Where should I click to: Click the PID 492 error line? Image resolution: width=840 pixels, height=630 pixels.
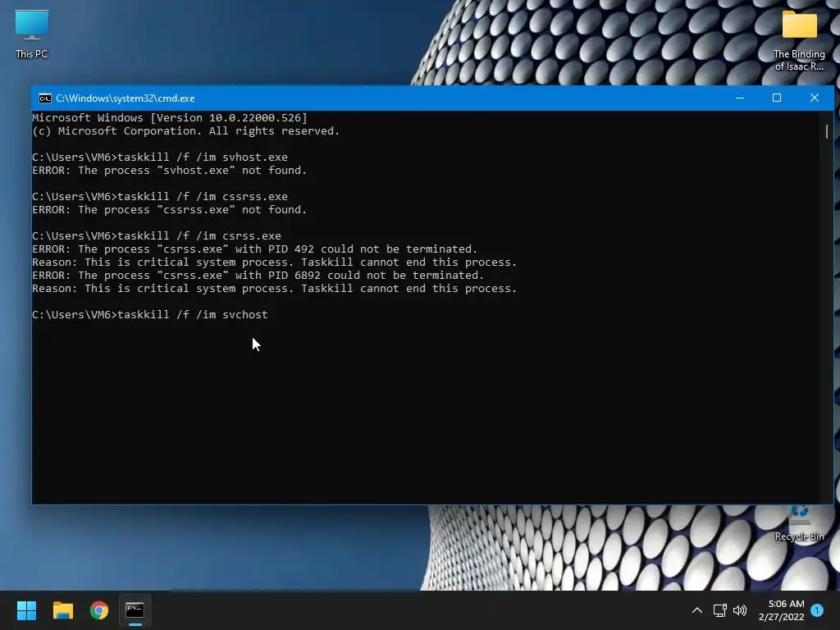[254, 249]
